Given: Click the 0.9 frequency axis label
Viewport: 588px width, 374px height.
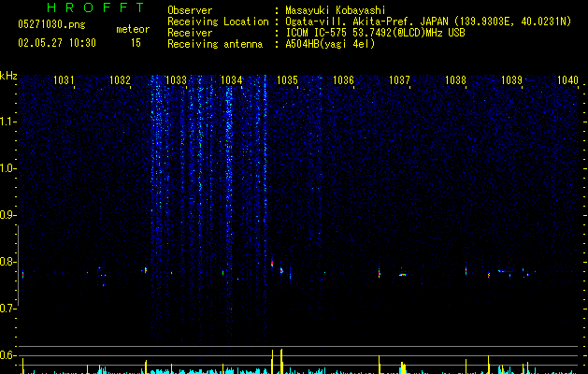Looking at the screenshot, I should [x=8, y=215].
